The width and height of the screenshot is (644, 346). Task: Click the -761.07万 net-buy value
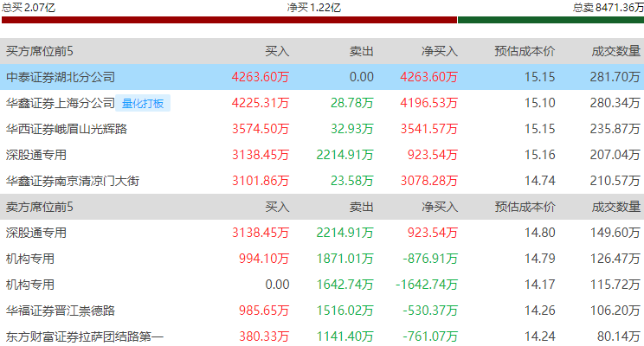(430, 336)
